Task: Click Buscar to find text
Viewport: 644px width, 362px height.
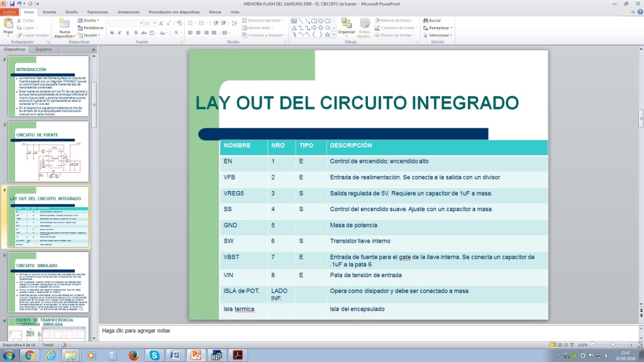Action: [435, 20]
